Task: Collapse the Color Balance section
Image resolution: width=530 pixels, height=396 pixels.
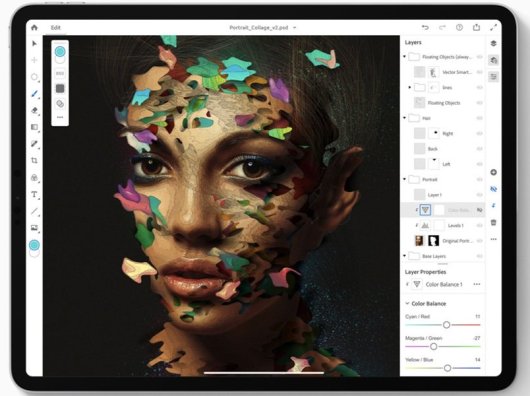Action: pos(407,303)
